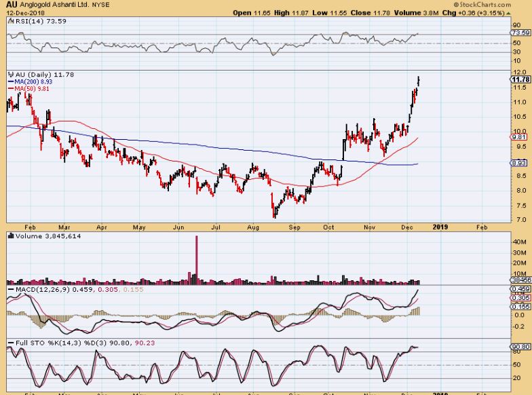
Task: Click the Volume 3,845,614 label
Action: [47, 236]
